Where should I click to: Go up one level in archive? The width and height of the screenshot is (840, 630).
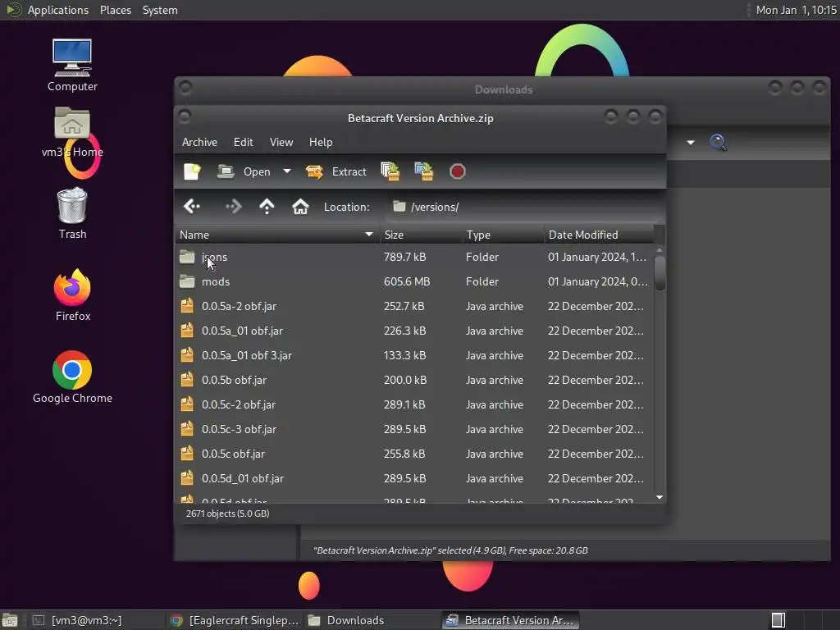pyautogui.click(x=267, y=206)
